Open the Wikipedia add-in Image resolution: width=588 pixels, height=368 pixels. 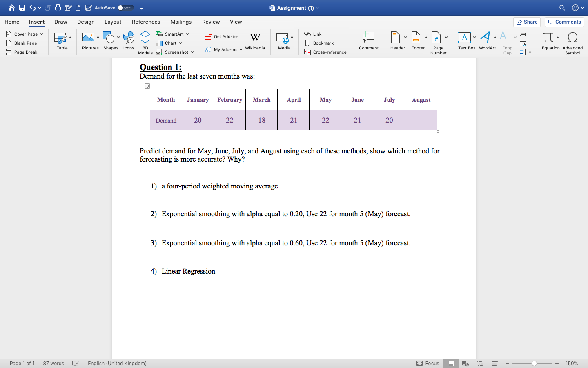click(x=255, y=40)
